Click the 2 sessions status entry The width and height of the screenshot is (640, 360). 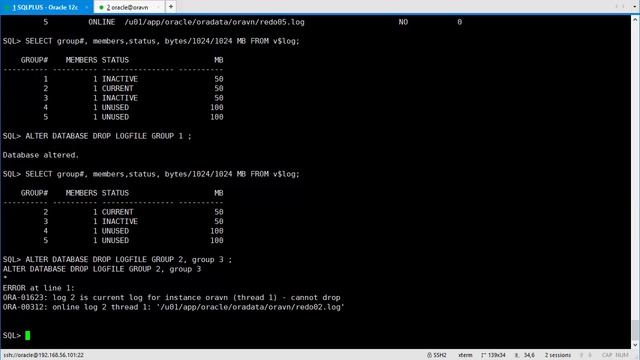(558, 355)
